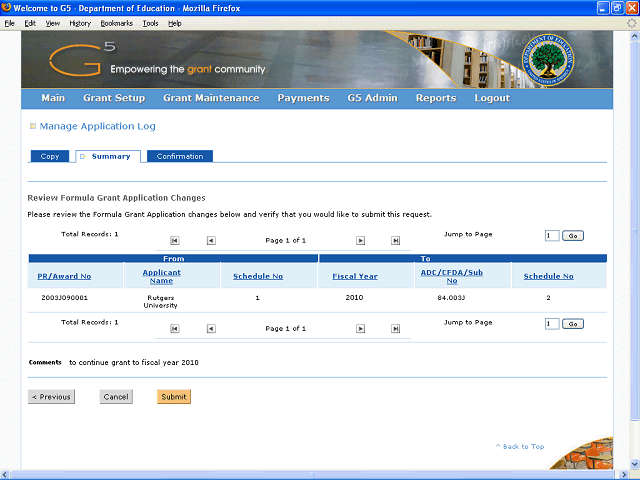
Task: Click the 84.003J cell
Action: point(451,298)
